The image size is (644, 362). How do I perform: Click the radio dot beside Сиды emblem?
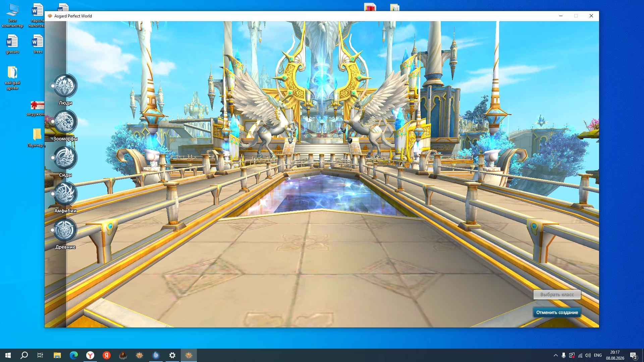[x=53, y=158]
